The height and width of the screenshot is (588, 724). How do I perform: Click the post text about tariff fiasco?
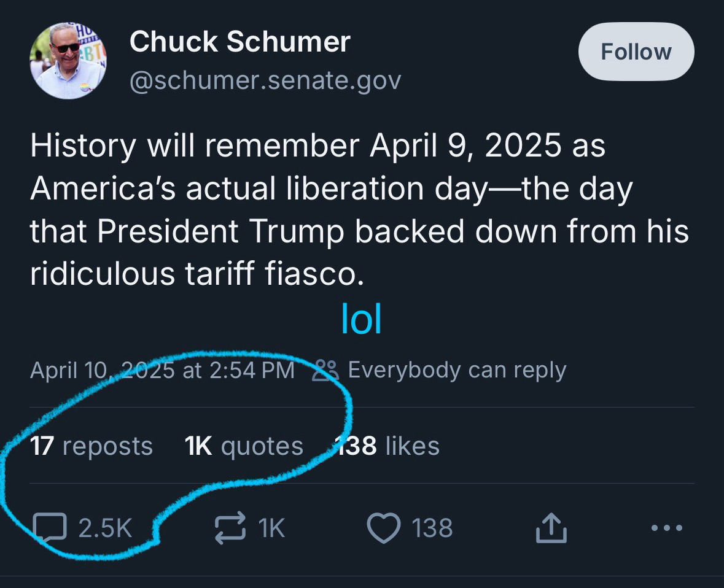359,209
